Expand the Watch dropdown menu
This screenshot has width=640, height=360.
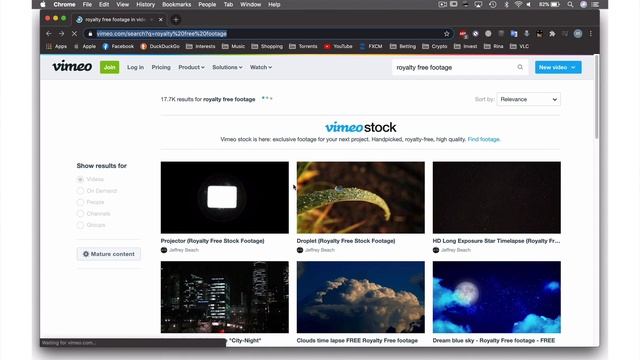coord(261,67)
